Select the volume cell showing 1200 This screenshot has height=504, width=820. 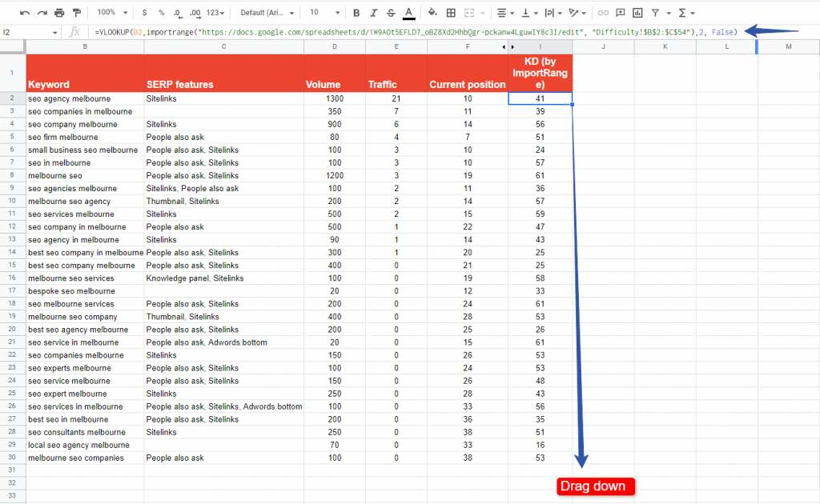(335, 175)
